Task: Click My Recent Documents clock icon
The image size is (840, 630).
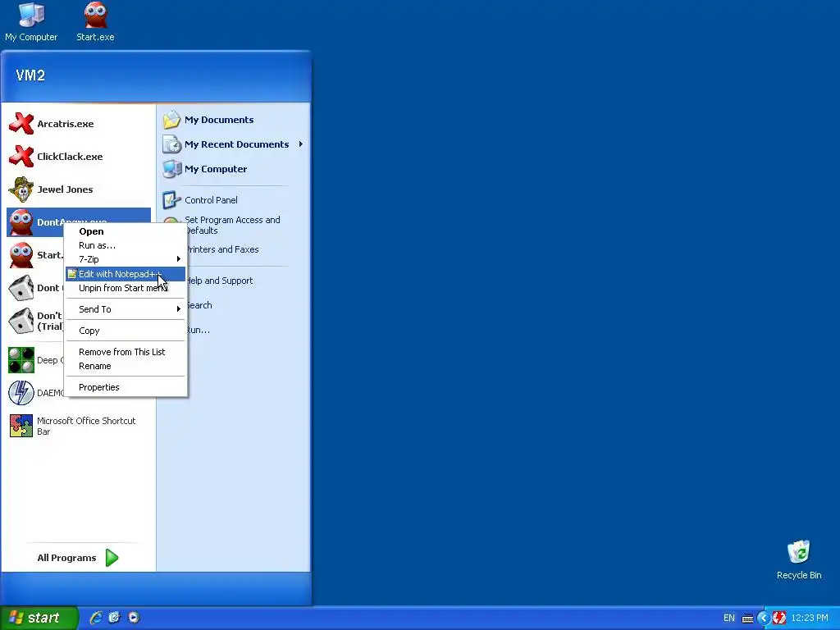Action: (x=172, y=144)
